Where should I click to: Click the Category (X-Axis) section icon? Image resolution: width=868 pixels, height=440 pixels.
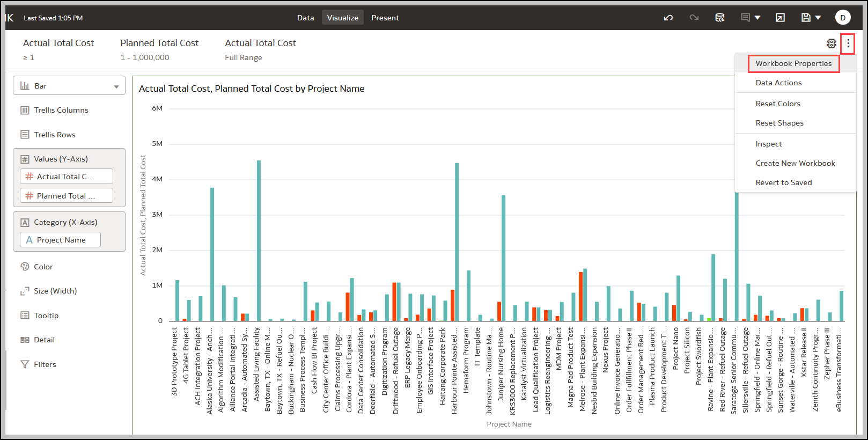tap(25, 222)
